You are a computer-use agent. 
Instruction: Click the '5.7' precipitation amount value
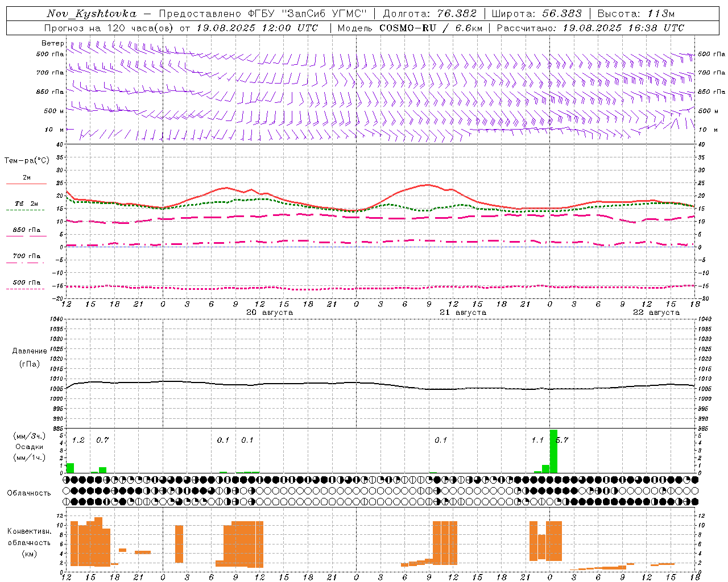(x=562, y=440)
